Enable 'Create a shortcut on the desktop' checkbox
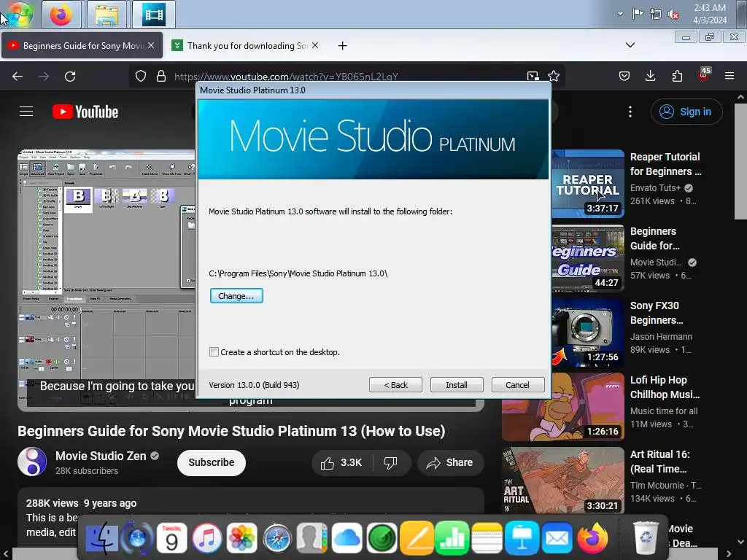Viewport: 747px width, 560px height. coord(214,352)
